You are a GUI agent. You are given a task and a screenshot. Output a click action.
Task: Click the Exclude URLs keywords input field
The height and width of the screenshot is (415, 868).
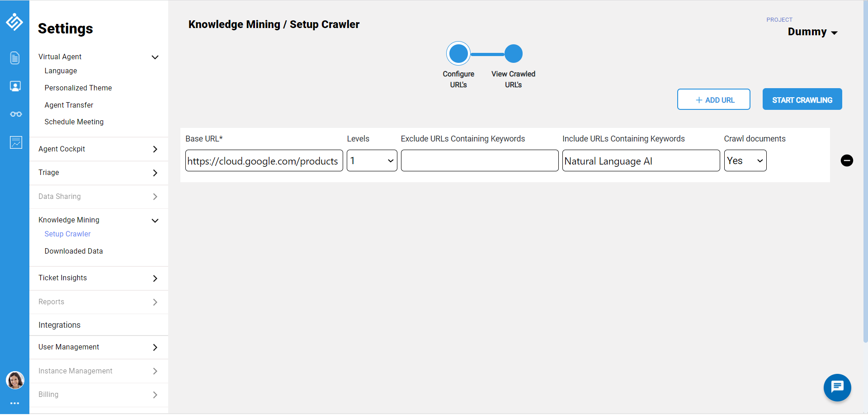[479, 161]
